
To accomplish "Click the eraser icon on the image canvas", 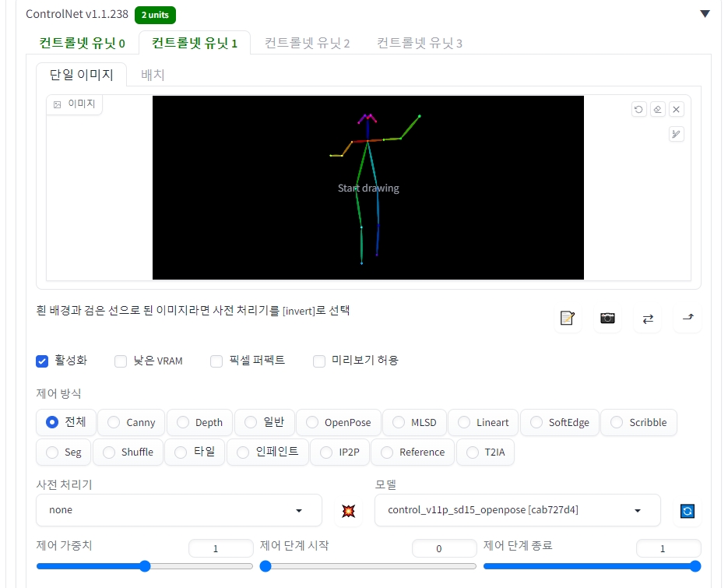I will pyautogui.click(x=657, y=110).
